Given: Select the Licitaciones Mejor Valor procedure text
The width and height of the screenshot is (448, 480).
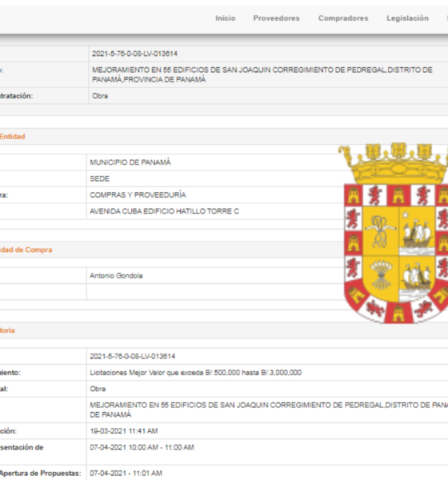Looking at the screenshot, I should click(x=196, y=373).
